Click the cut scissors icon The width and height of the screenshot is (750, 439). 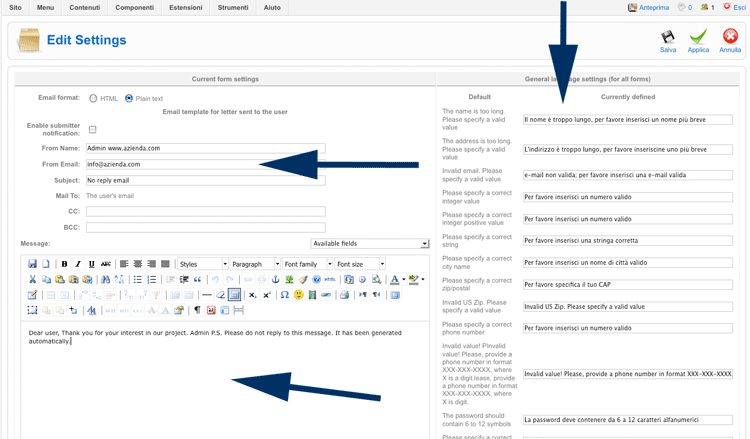pos(32,279)
